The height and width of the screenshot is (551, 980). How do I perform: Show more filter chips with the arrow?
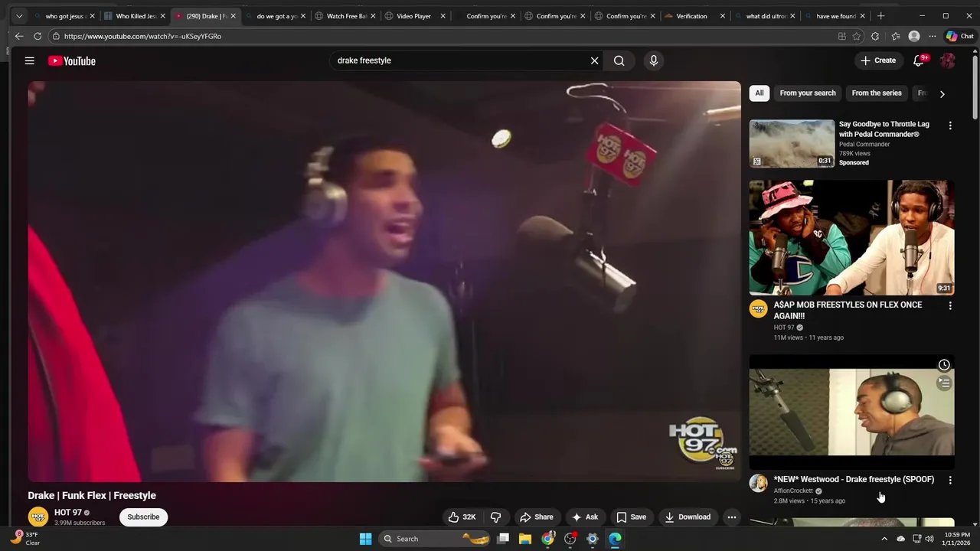[x=942, y=94]
